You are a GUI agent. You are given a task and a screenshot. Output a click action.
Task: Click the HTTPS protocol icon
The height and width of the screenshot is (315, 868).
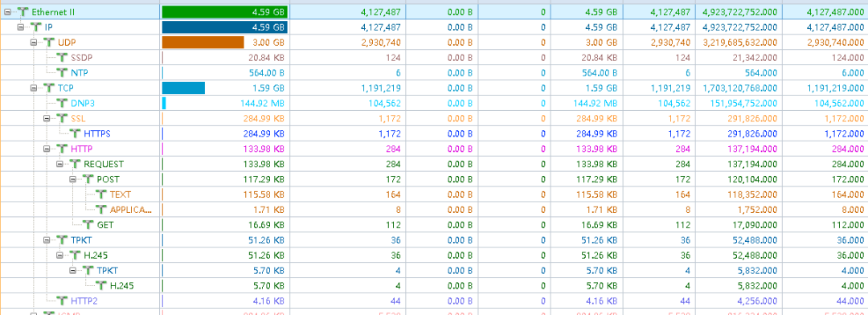(76, 133)
